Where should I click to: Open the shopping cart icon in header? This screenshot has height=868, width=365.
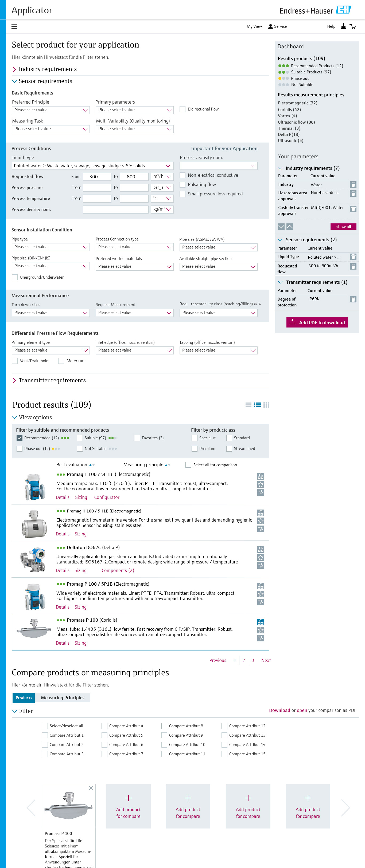tap(353, 27)
